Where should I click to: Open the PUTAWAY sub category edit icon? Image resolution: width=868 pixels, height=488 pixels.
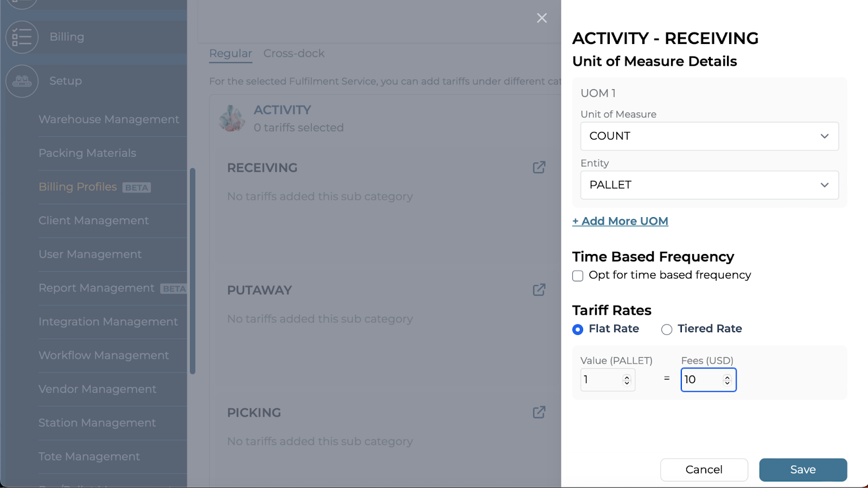click(539, 290)
